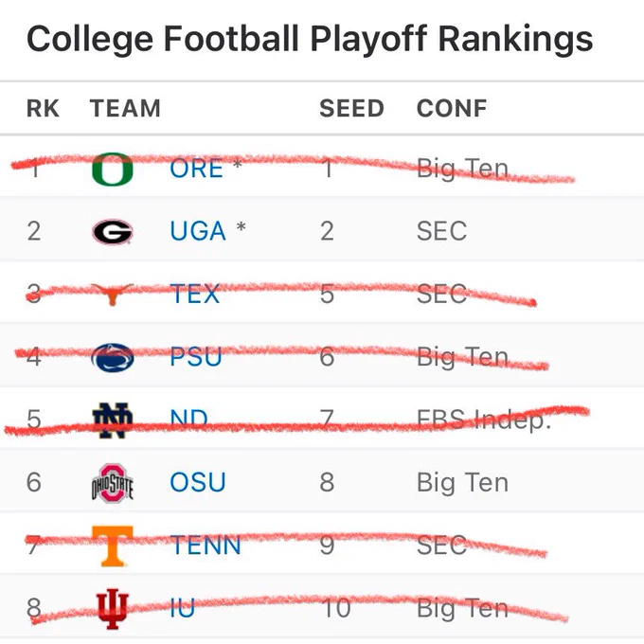Viewport: 644px width, 644px height.
Task: Click the Texas Longhorns logo
Action: point(112,295)
